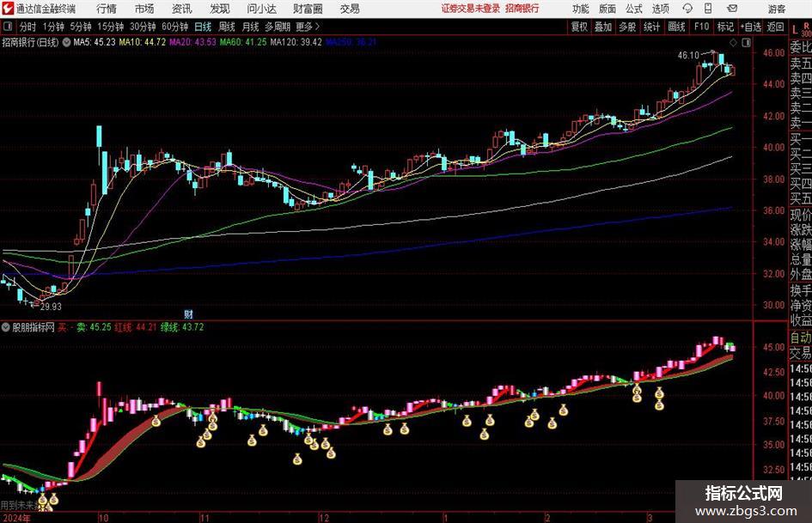Click the 46.10 high price label
812x523 pixels.
pos(688,55)
